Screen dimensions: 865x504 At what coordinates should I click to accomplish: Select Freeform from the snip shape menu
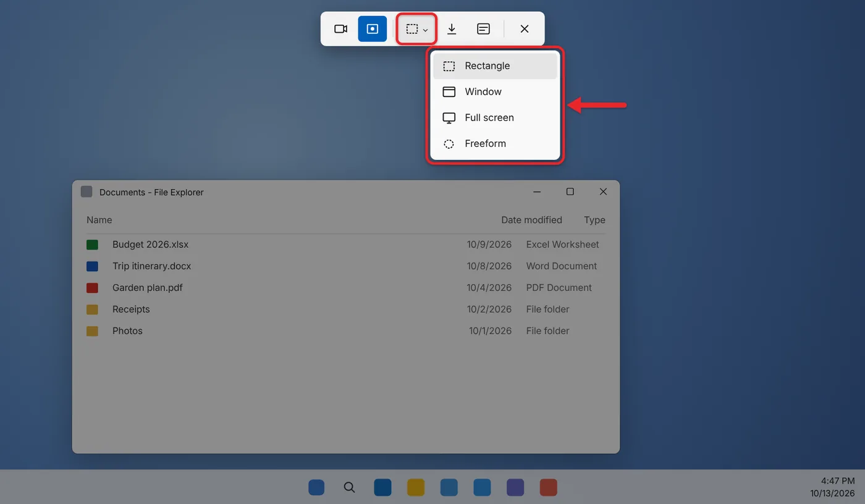tap(495, 144)
